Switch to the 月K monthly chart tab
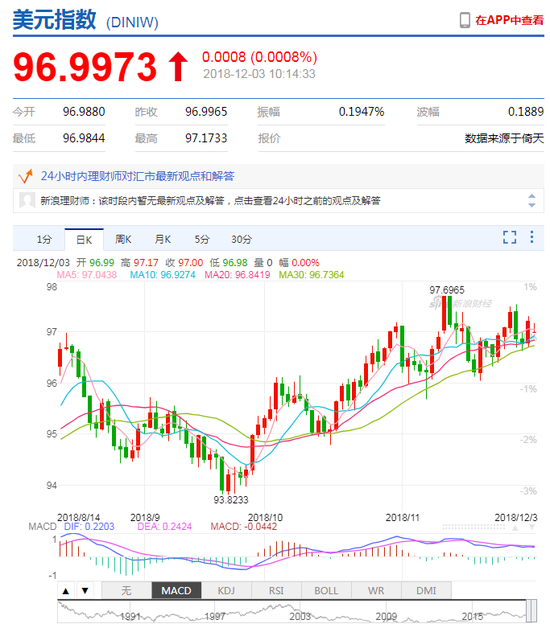The height and width of the screenshot is (628, 550). pos(163,240)
